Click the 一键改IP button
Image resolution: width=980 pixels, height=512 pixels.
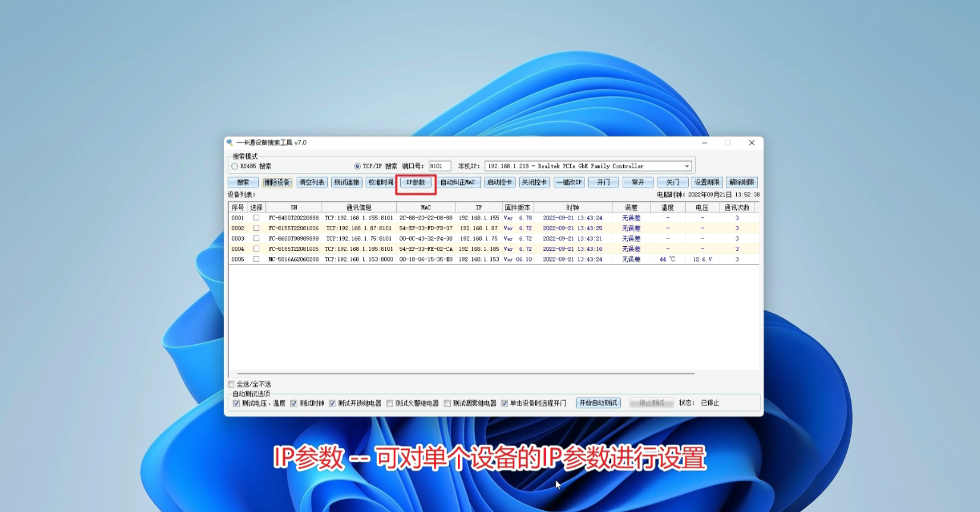pos(569,183)
